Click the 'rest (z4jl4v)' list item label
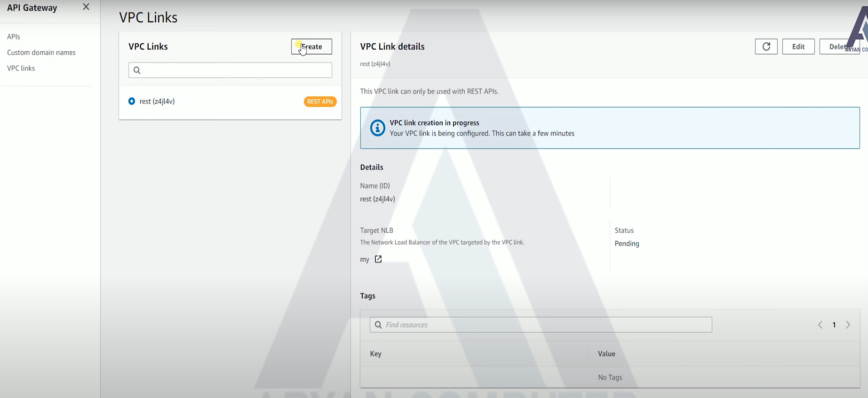Screen dimensions: 868x398 click(x=157, y=101)
